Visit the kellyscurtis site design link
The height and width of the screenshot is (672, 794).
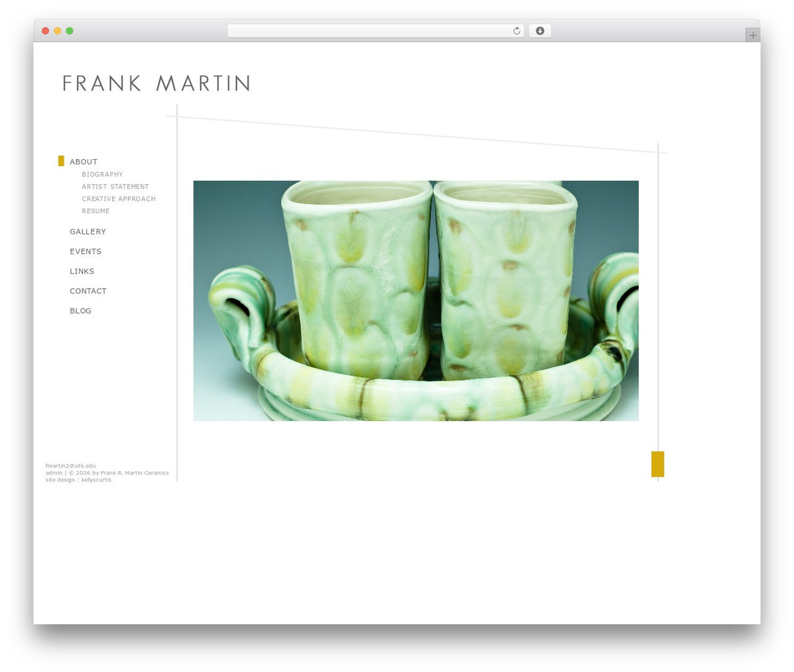96,480
